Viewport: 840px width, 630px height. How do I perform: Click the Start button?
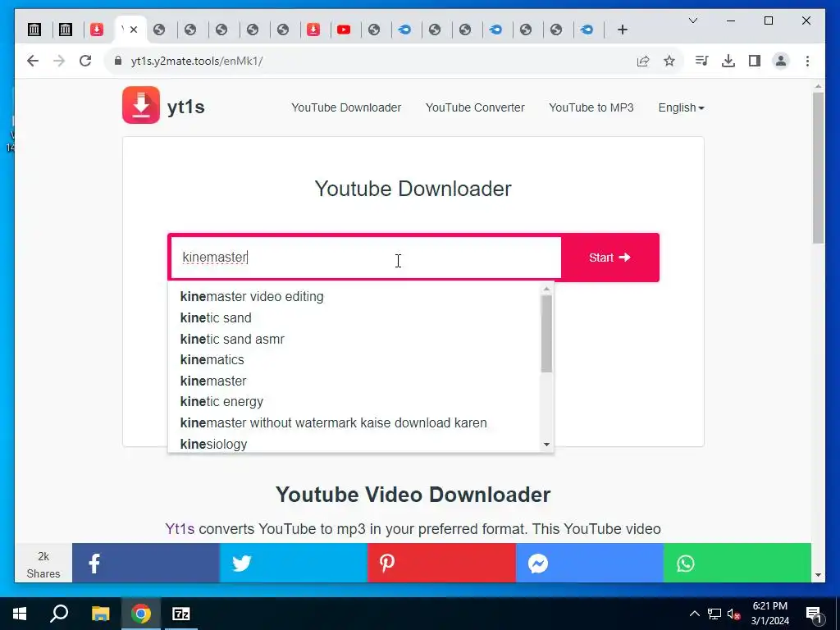(x=609, y=258)
